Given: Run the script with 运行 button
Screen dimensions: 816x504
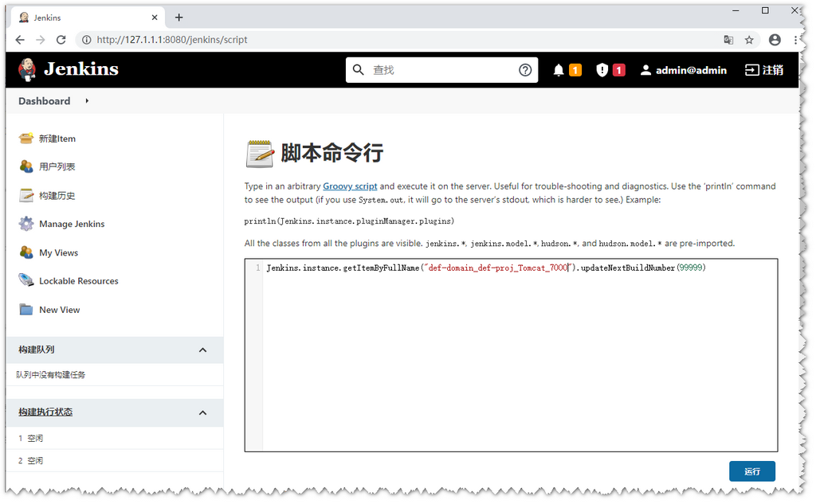Looking at the screenshot, I should pos(752,471).
